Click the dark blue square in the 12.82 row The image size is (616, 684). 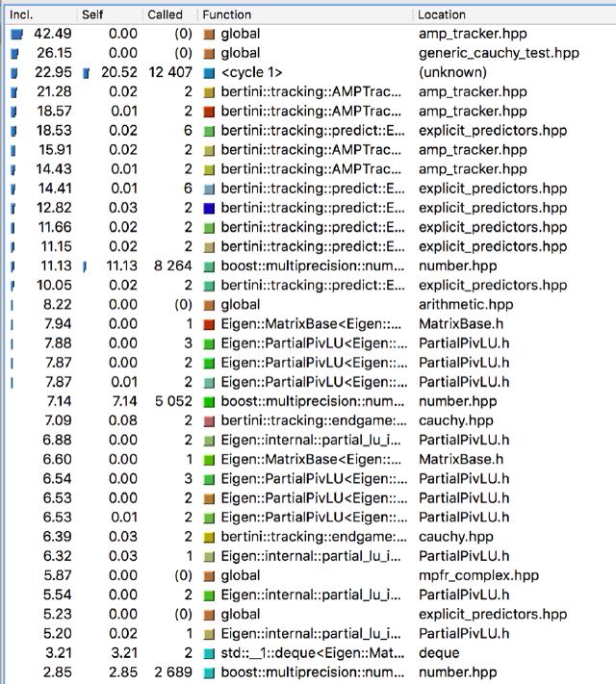(209, 208)
